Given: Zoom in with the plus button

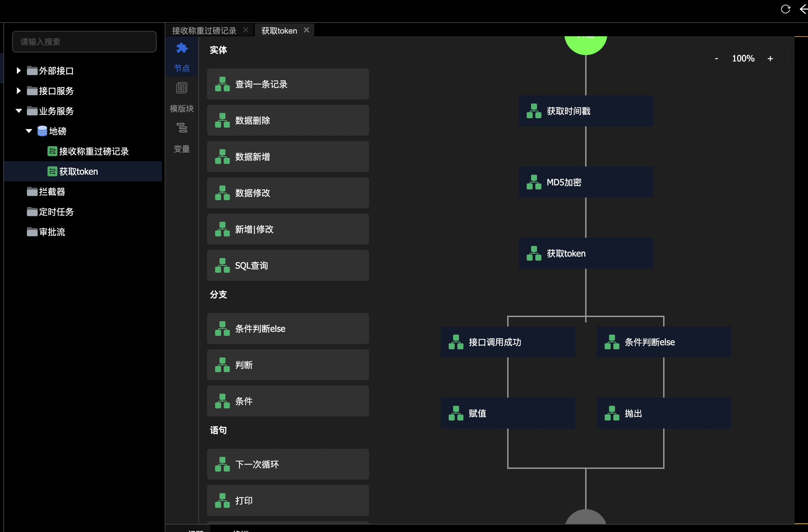Looking at the screenshot, I should pyautogui.click(x=770, y=58).
